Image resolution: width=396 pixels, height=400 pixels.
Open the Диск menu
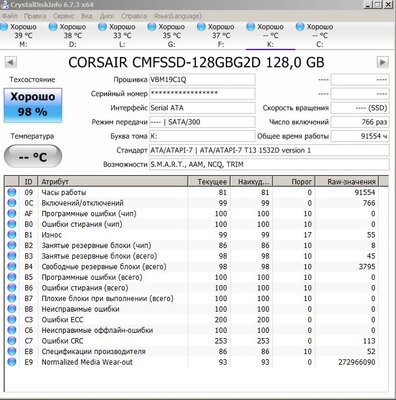[x=107, y=16]
